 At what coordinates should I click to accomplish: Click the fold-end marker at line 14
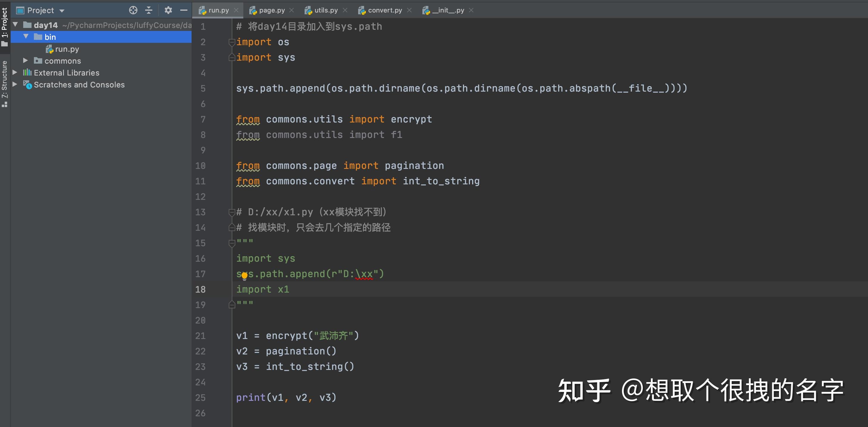[x=231, y=227]
